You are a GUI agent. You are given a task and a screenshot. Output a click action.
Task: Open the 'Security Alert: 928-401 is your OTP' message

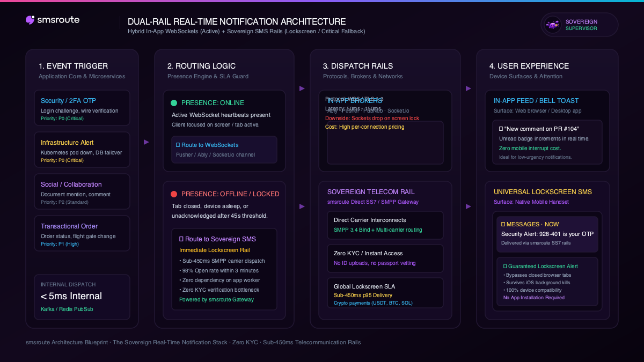547,234
